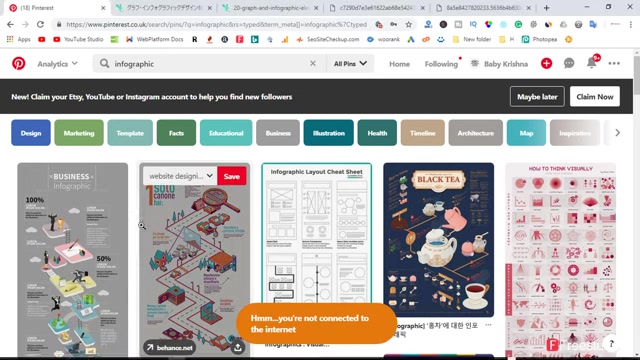Click the share upload icon on pin
The width and height of the screenshot is (640, 360).
click(x=238, y=347)
